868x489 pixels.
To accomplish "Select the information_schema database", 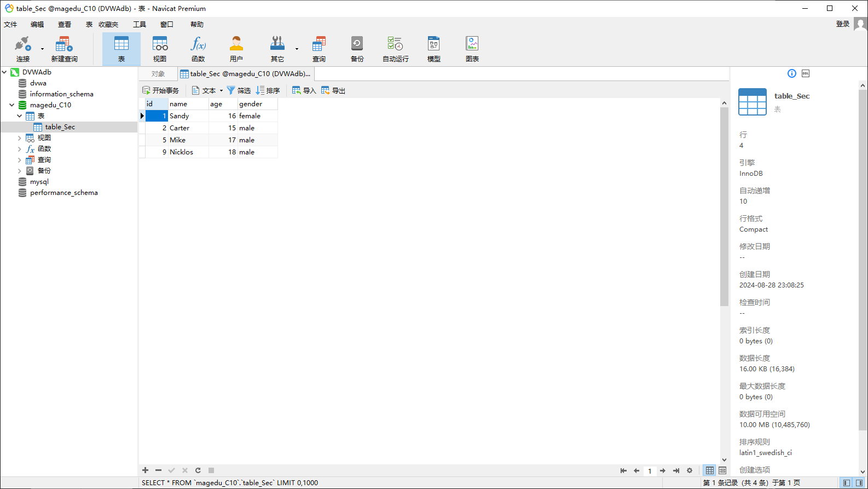I will (61, 94).
